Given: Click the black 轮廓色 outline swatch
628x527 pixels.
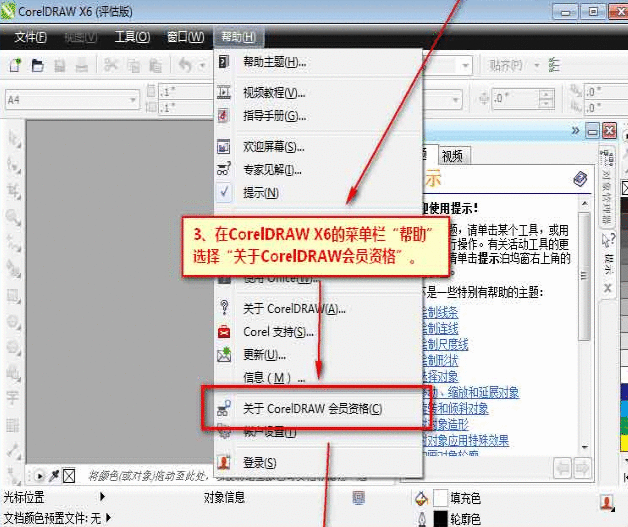Looking at the screenshot, I should (440, 519).
